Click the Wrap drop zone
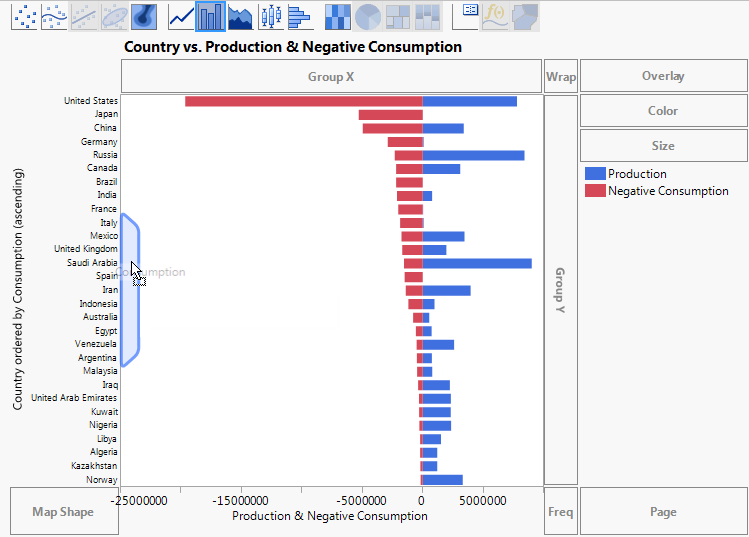 pyautogui.click(x=560, y=76)
